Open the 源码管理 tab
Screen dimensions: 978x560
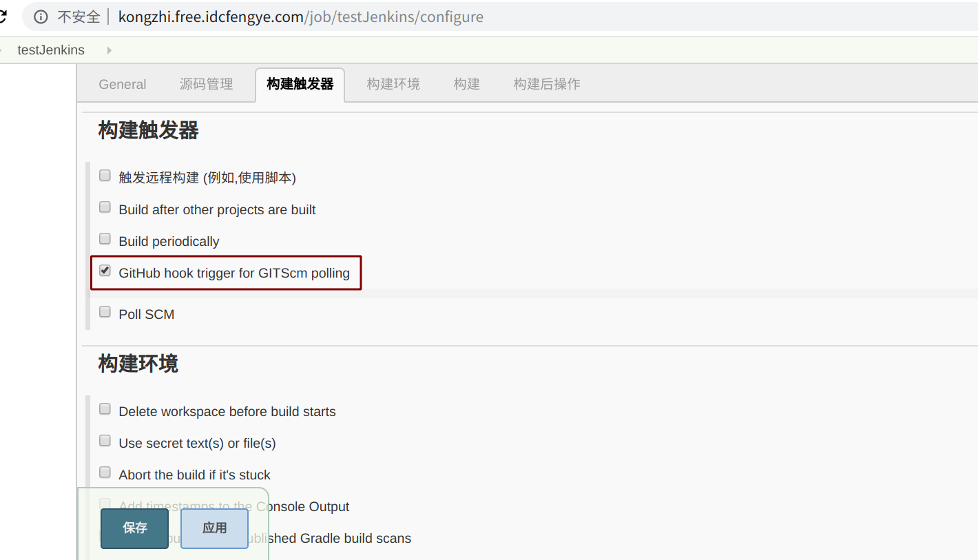pos(207,84)
